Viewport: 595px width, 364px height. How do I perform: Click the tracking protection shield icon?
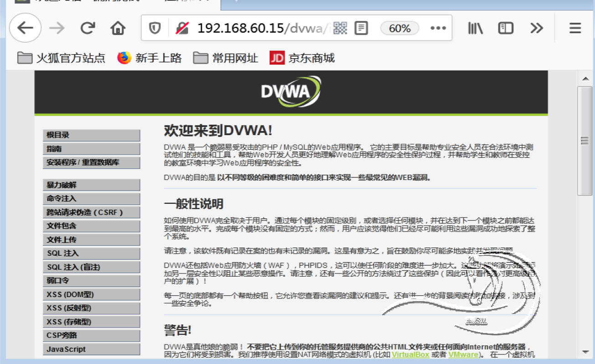click(x=155, y=28)
